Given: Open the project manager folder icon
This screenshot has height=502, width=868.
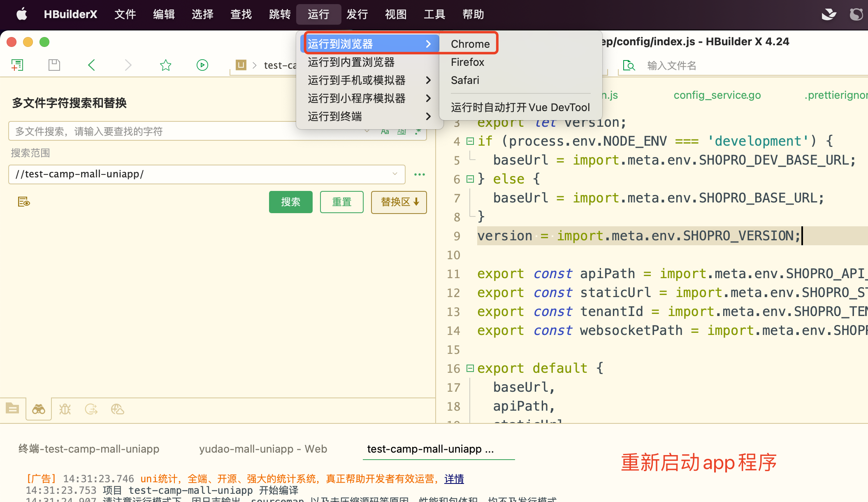Looking at the screenshot, I should 12,409.
